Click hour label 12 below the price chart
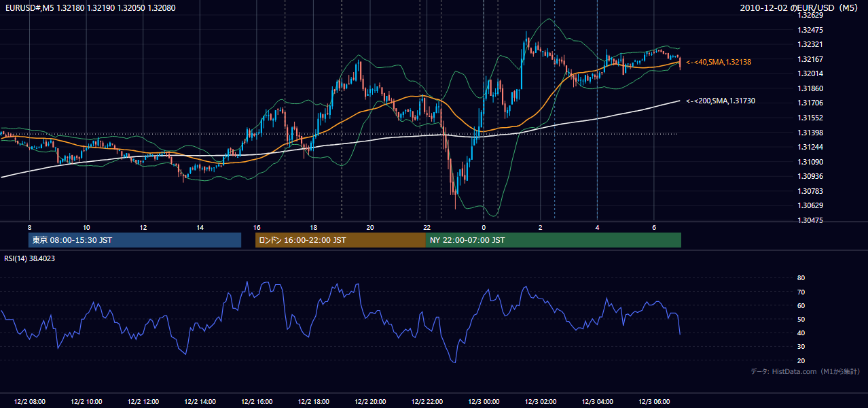The image size is (868, 408). point(143,227)
